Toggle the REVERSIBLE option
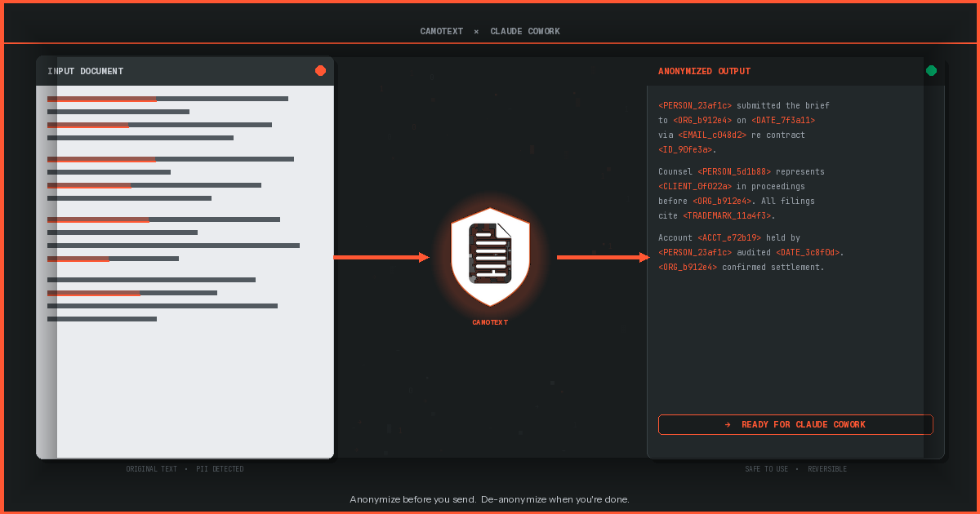 point(827,468)
